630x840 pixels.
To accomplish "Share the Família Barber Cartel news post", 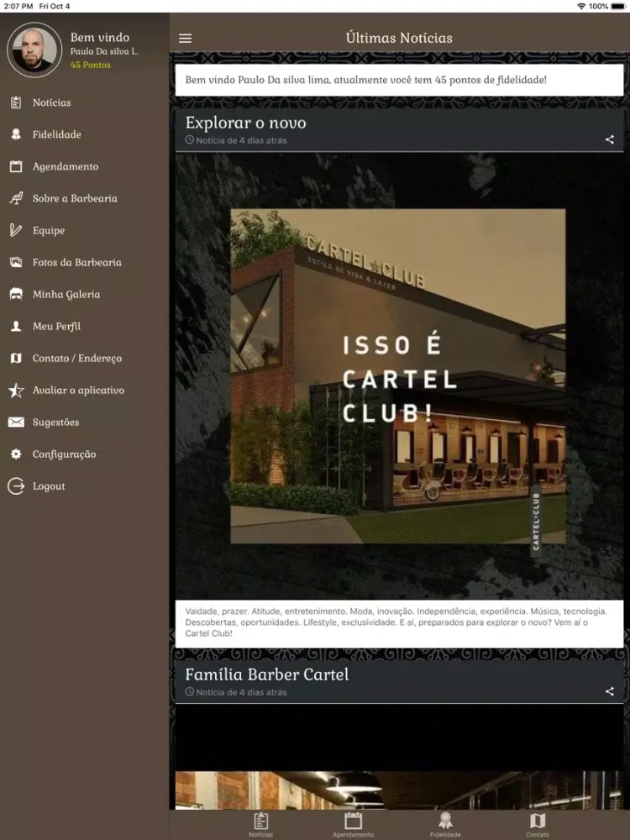I will [610, 691].
